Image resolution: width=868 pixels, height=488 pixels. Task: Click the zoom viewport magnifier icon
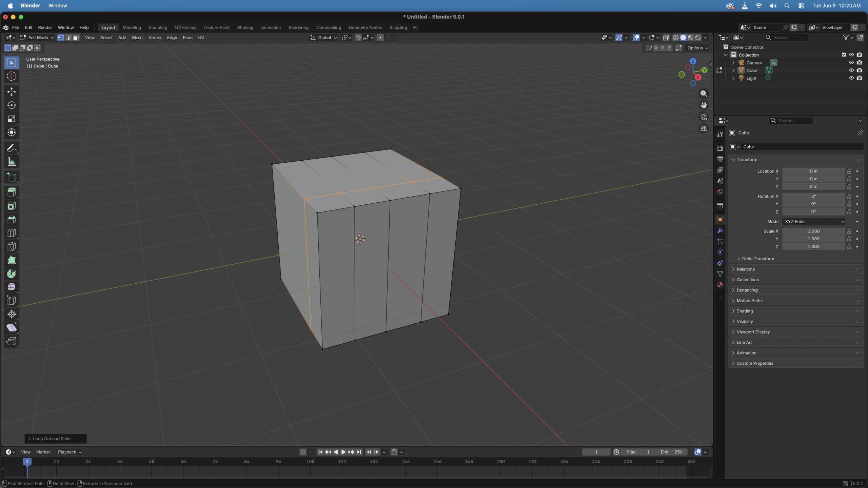704,94
